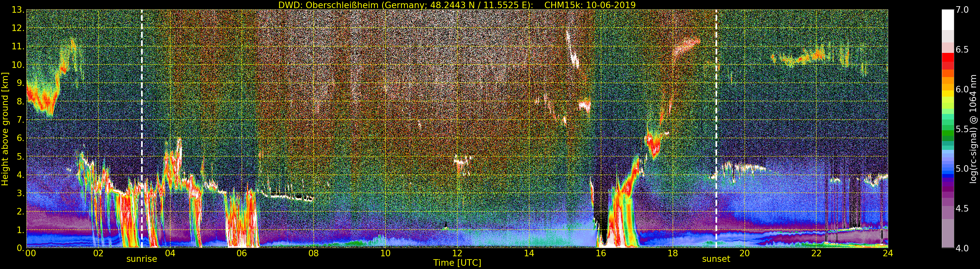Click the colorbar '6.0' value label
Screen dimensions: 980x269
(962, 89)
